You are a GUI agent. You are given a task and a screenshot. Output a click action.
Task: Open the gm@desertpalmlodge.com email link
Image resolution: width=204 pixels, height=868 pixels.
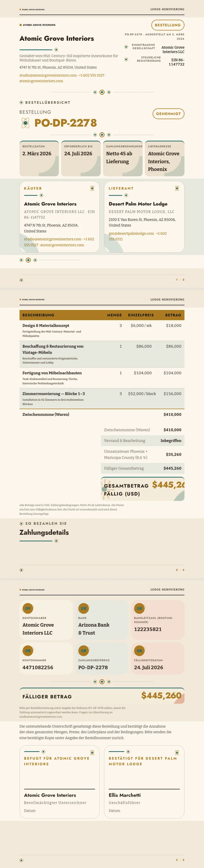[131, 233]
